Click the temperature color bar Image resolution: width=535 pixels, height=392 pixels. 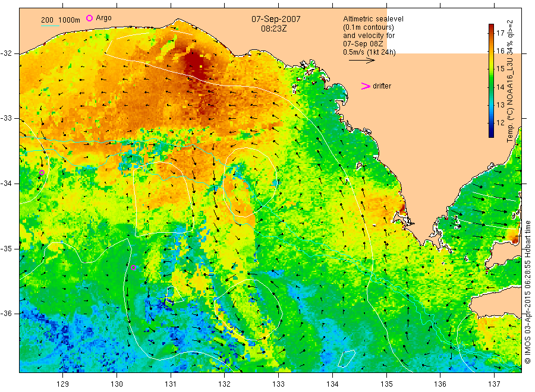(x=492, y=81)
